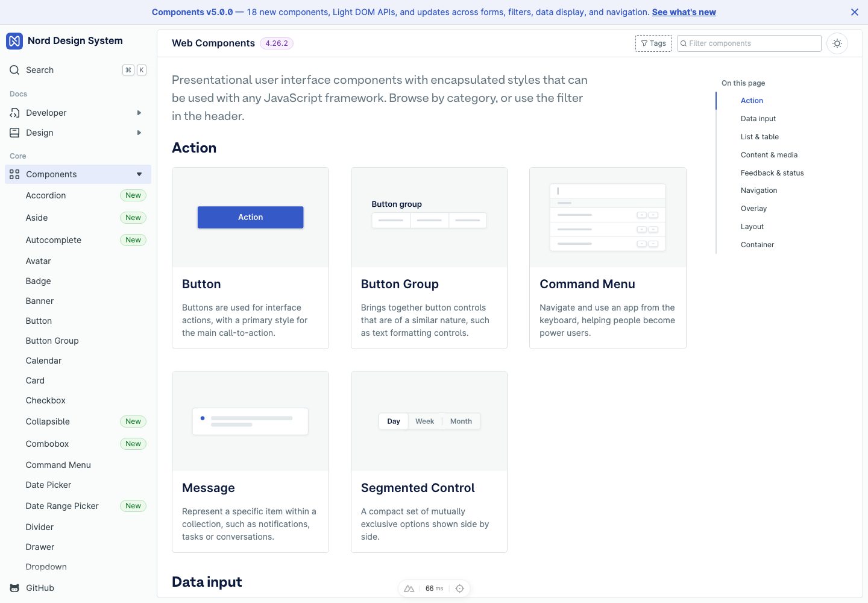
Task: Open the Segmented Control card preview thumbnail
Action: click(429, 421)
